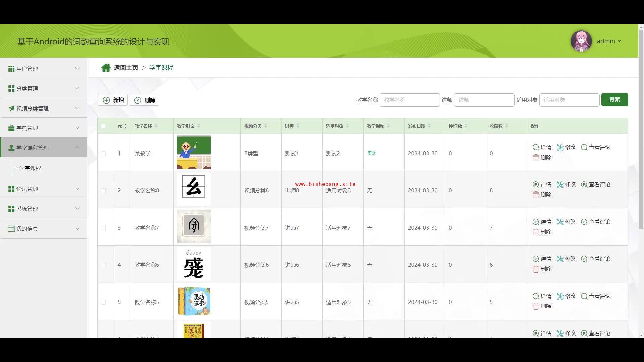Toggle the select-all header checkbox
This screenshot has height=362, width=644.
[103, 126]
